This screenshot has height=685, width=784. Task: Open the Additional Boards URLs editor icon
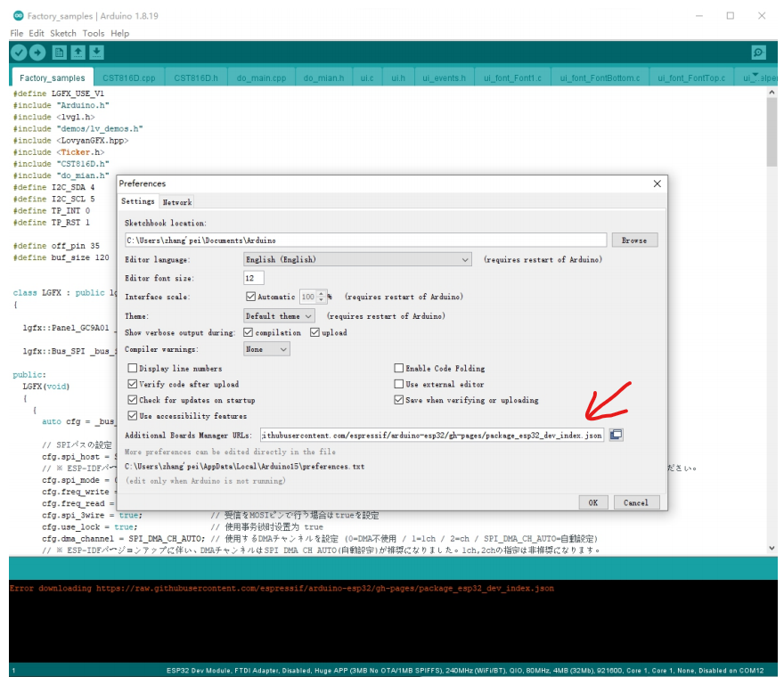[616, 435]
